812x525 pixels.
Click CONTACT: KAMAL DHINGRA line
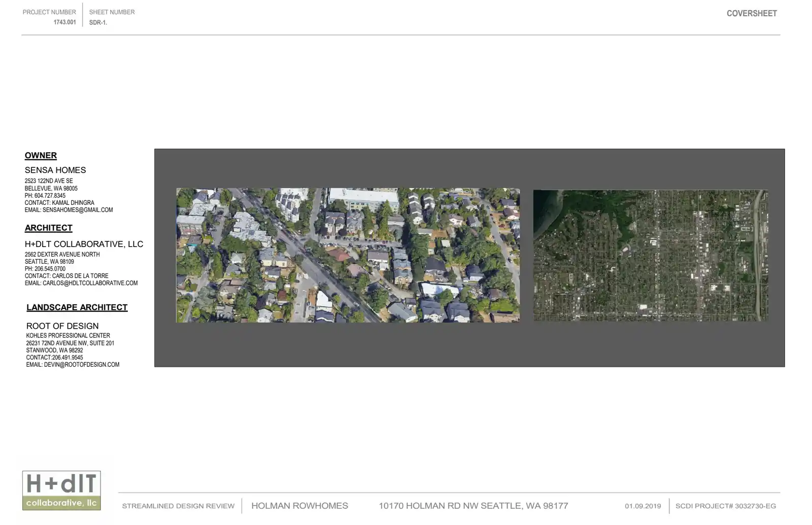[59, 203]
